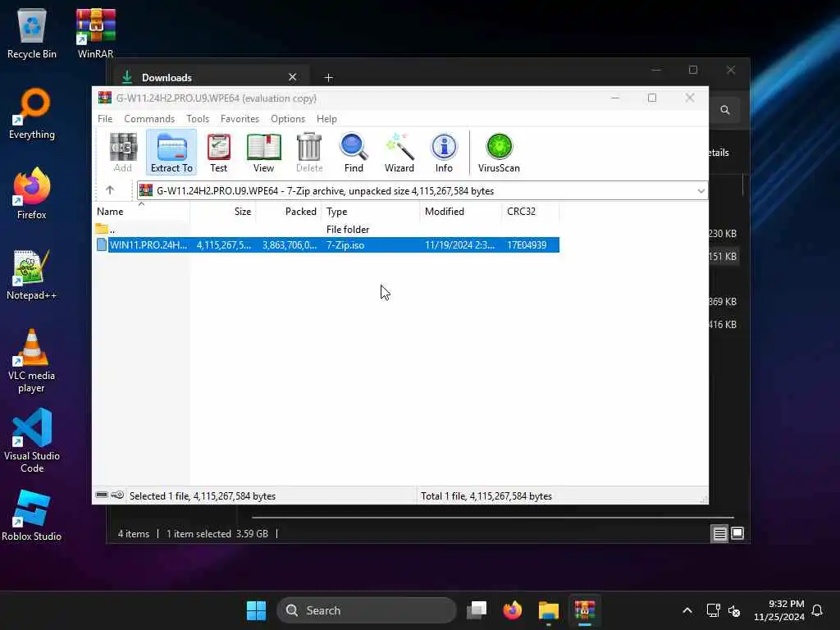Image resolution: width=840 pixels, height=630 pixels.
Task: Launch the Wizard tool
Action: pyautogui.click(x=399, y=153)
